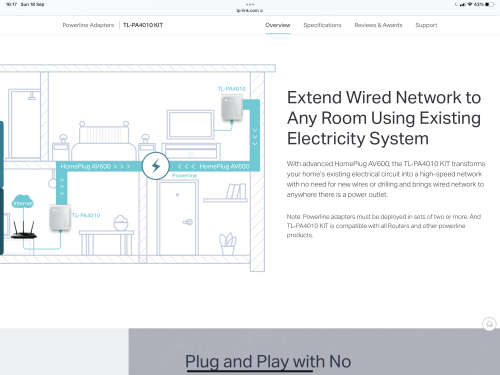This screenshot has height=375, width=500.
Task: Click the Internet cloud icon in diagram
Action: click(23, 202)
